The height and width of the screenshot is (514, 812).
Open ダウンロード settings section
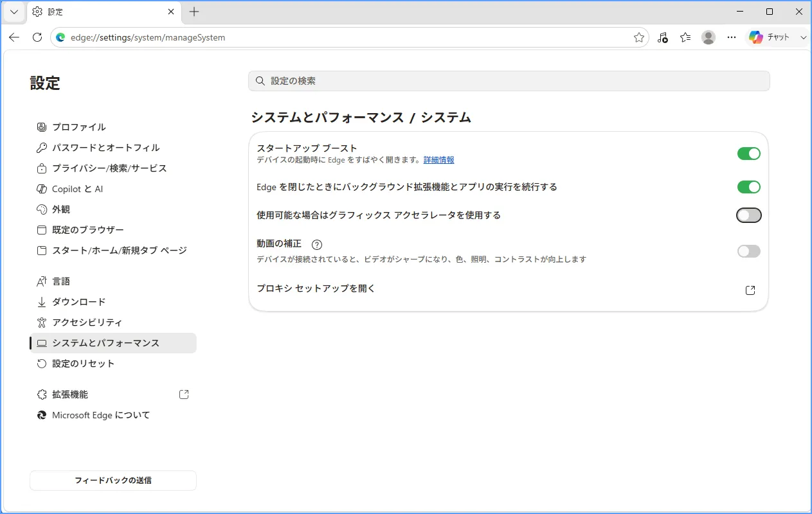click(113, 302)
